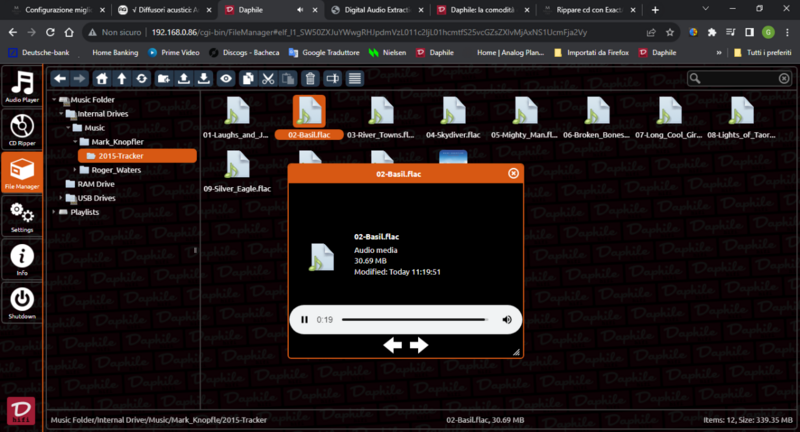Seek on the audio preview progress bar
This screenshot has width=800, height=432.
(414, 320)
